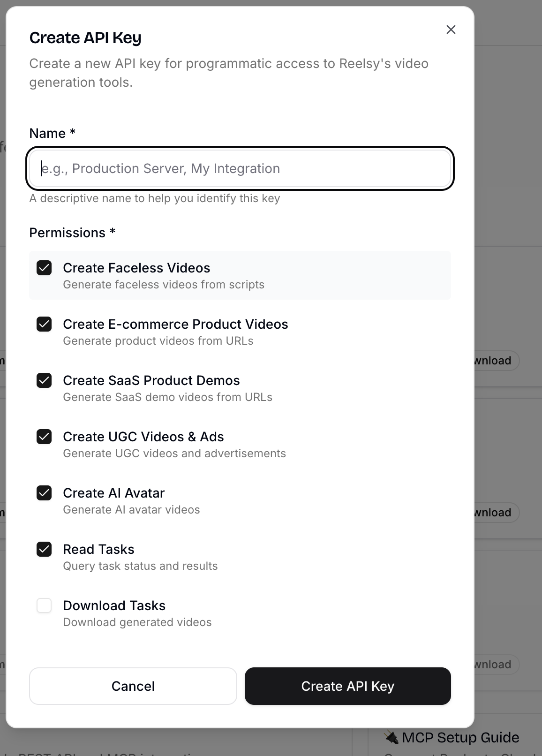542x756 pixels.
Task: Click the "Name *" field label
Action: (x=52, y=133)
